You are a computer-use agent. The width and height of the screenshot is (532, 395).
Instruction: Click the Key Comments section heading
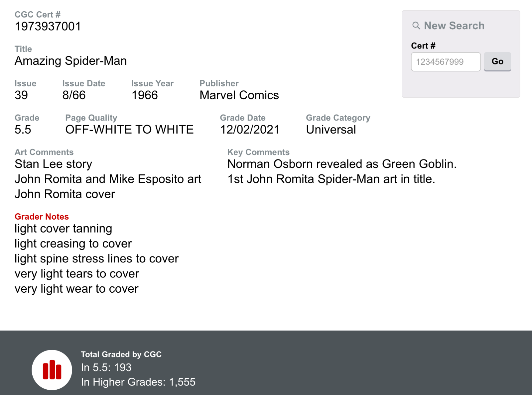(x=258, y=152)
